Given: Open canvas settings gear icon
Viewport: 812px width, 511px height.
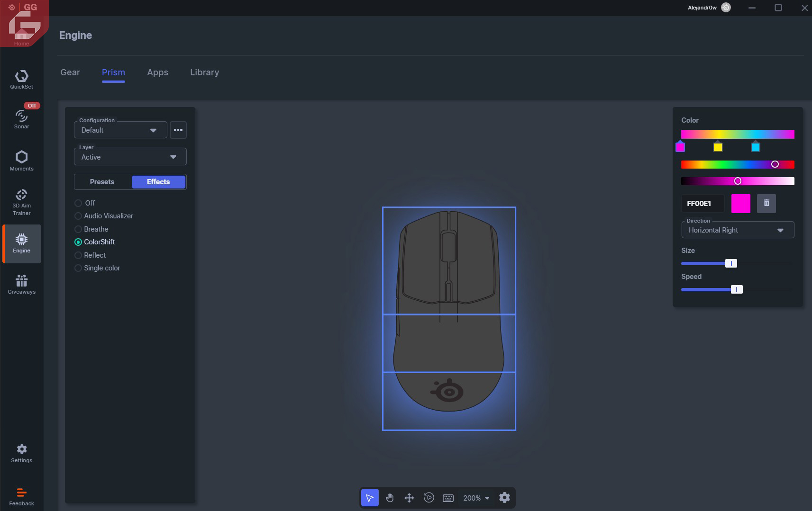Looking at the screenshot, I should pyautogui.click(x=504, y=498).
